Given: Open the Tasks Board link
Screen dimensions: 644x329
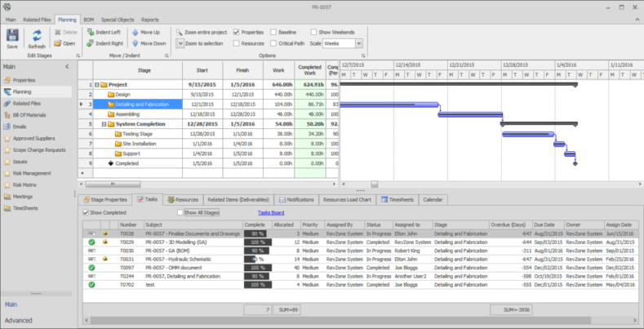Looking at the screenshot, I should click(x=271, y=212).
